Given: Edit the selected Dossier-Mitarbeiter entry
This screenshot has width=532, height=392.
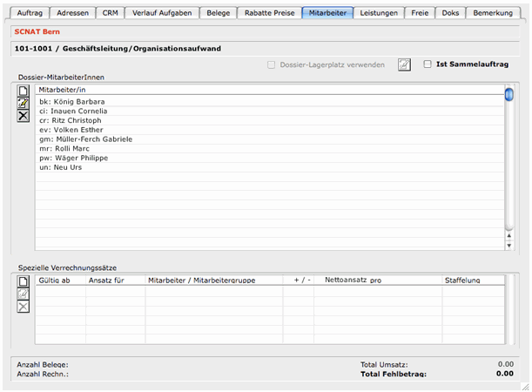Looking at the screenshot, I should [24, 103].
